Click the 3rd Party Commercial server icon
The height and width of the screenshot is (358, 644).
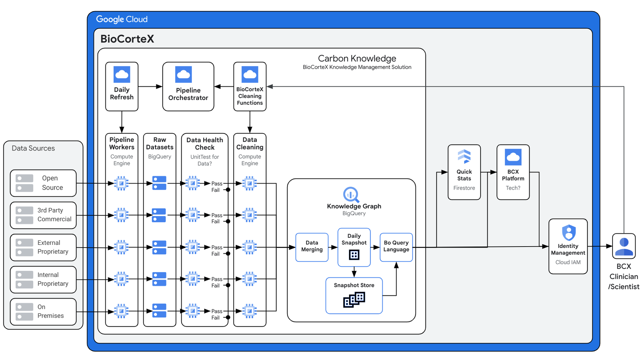24,215
